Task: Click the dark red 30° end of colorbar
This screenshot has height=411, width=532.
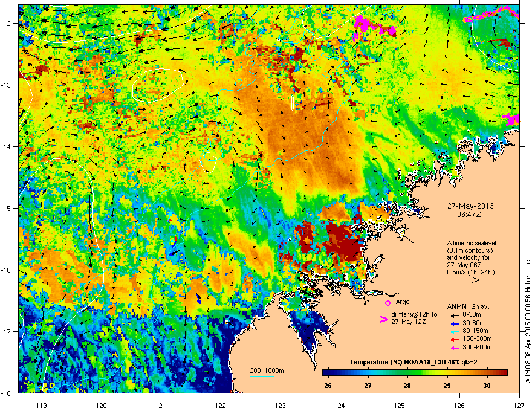Action: click(x=503, y=372)
